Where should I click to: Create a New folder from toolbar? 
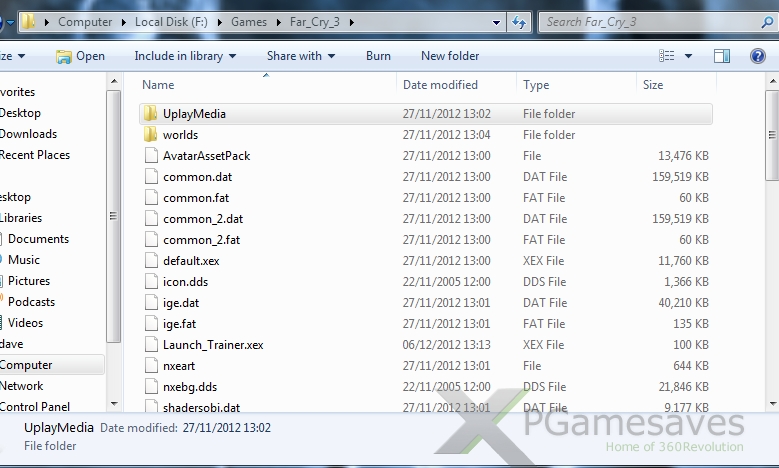[450, 56]
